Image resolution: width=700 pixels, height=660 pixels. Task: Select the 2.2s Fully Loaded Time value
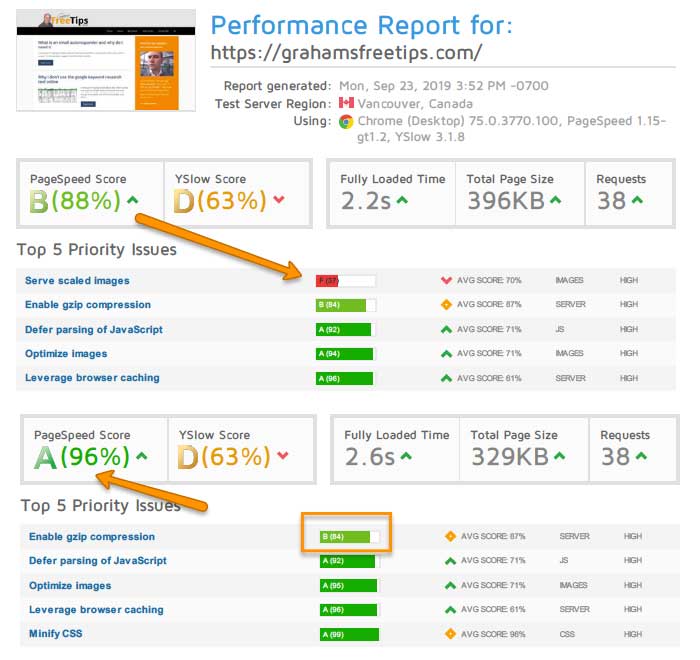366,201
